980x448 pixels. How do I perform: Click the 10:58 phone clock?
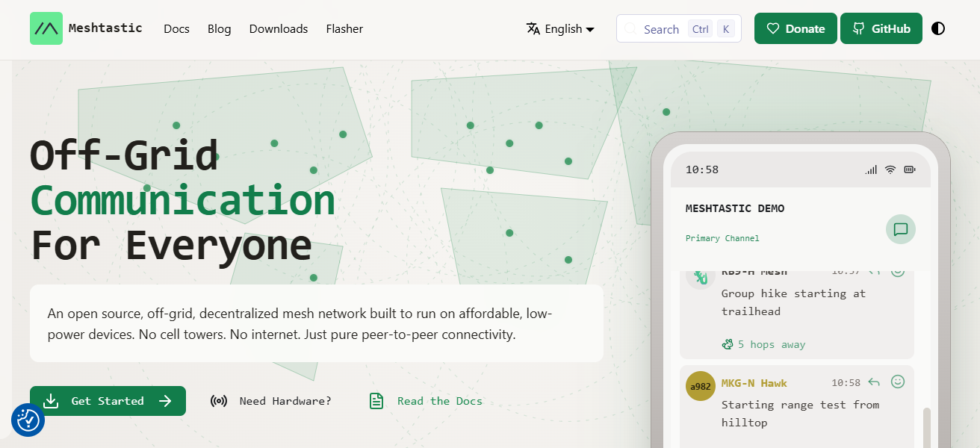click(702, 169)
